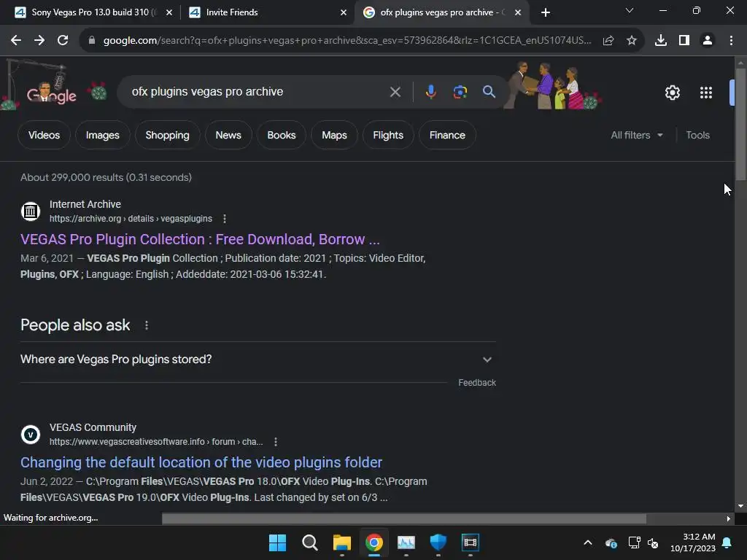Reload the Google search page

point(63,41)
